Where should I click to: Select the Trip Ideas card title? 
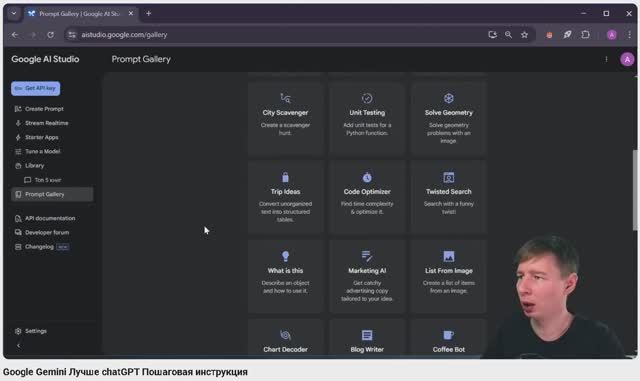285,192
